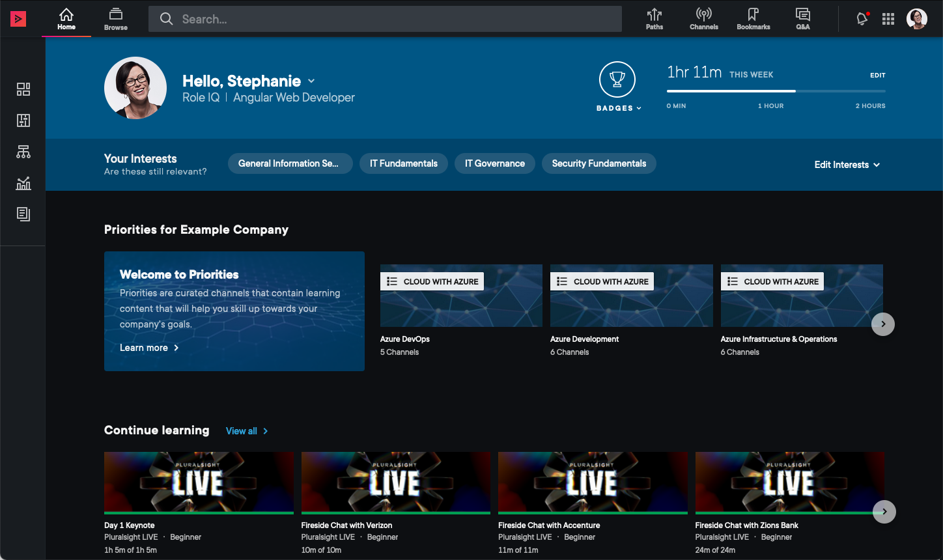Viewport: 943px width, 560px height.
Task: Click list icon on Azure Development card
Action: point(562,281)
